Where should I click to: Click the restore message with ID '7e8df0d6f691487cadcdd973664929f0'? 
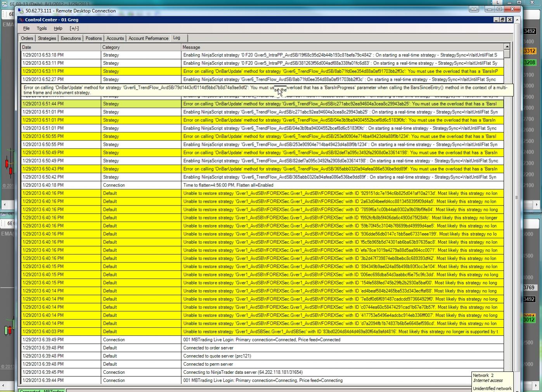tap(343, 299)
